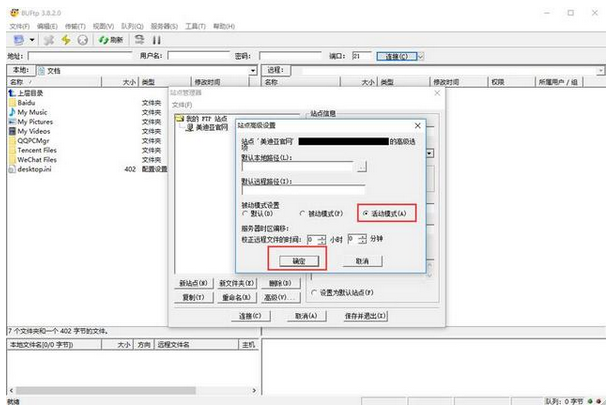Select the QQPCMgr folder
The image size is (610, 412).
[x=29, y=140]
